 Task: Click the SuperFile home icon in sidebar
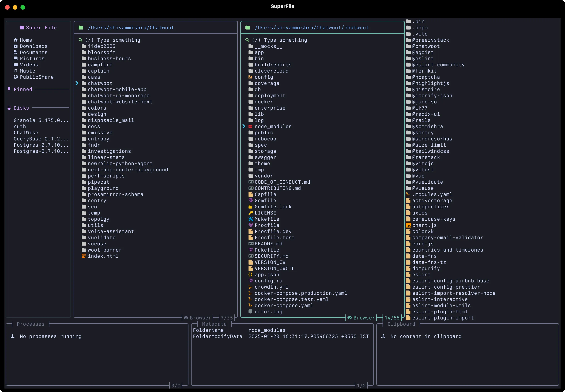point(15,40)
